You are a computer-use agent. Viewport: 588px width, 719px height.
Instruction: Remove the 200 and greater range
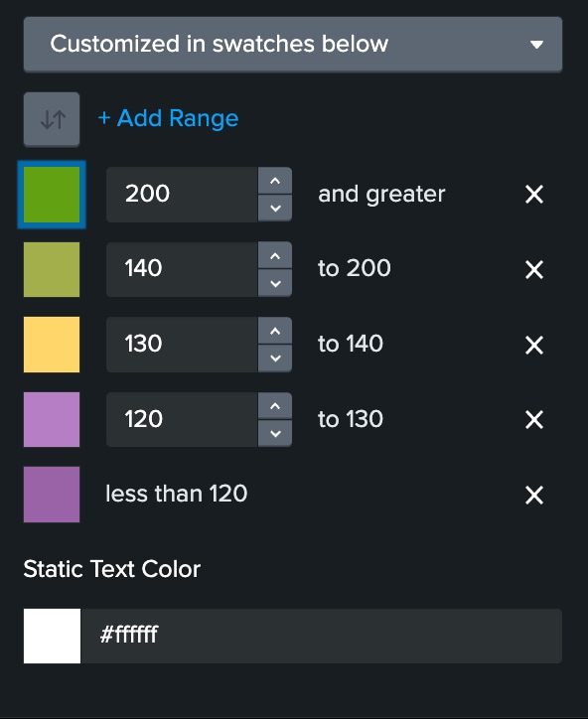point(534,195)
